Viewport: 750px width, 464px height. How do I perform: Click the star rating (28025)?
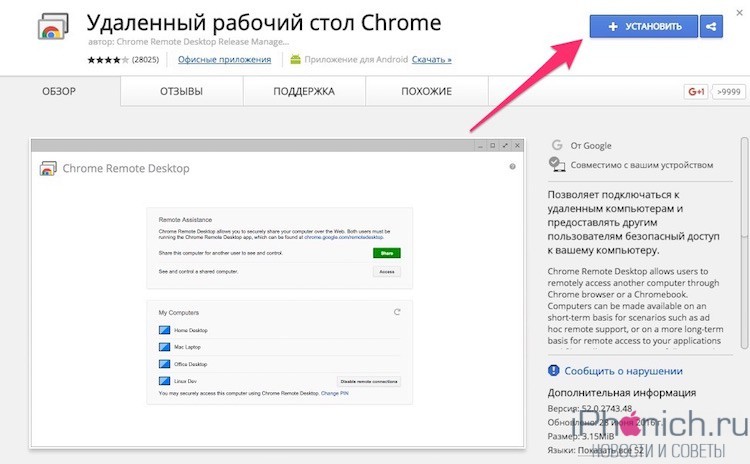[x=123, y=60]
